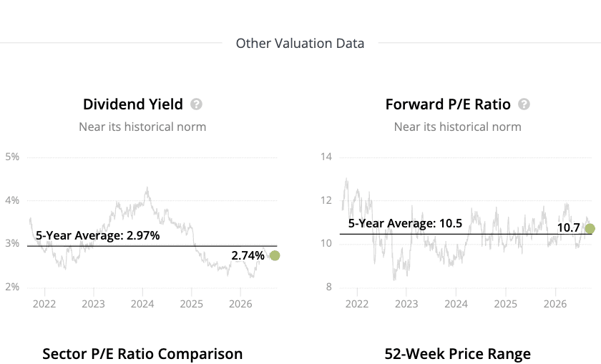Click the Forward P/E Ratio chart title
This screenshot has width=601, height=364.
[448, 104]
